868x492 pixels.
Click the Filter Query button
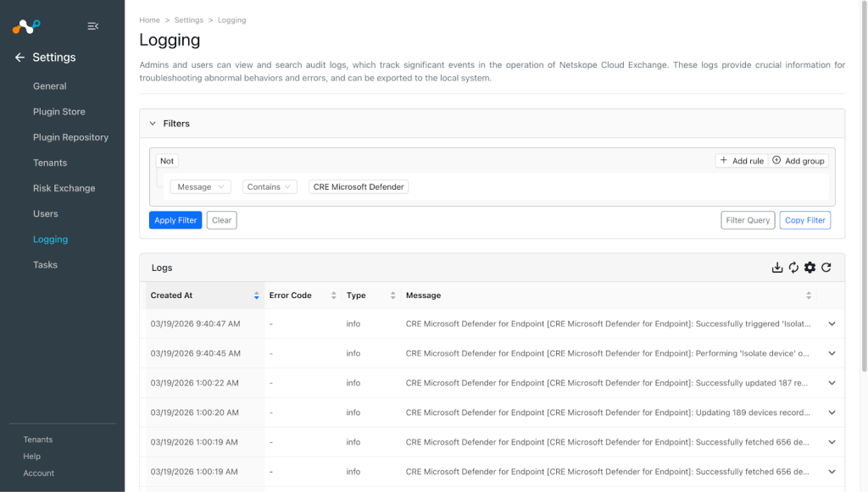pyautogui.click(x=748, y=220)
